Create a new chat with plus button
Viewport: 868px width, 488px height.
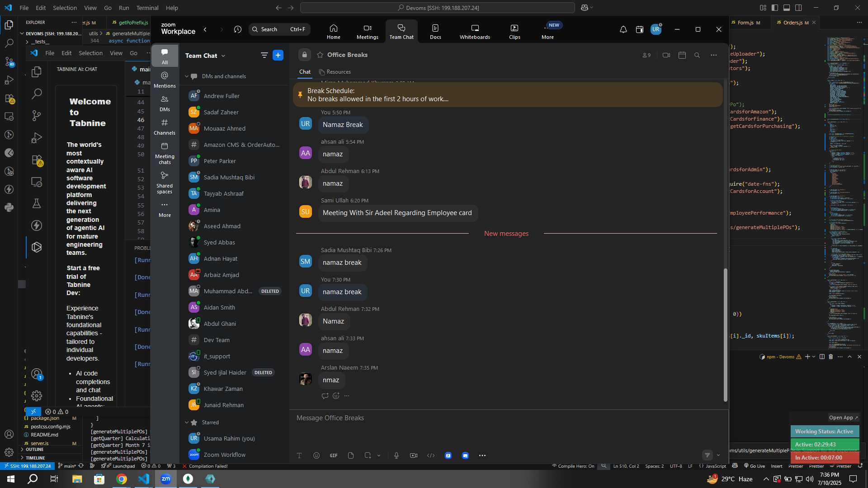point(278,55)
